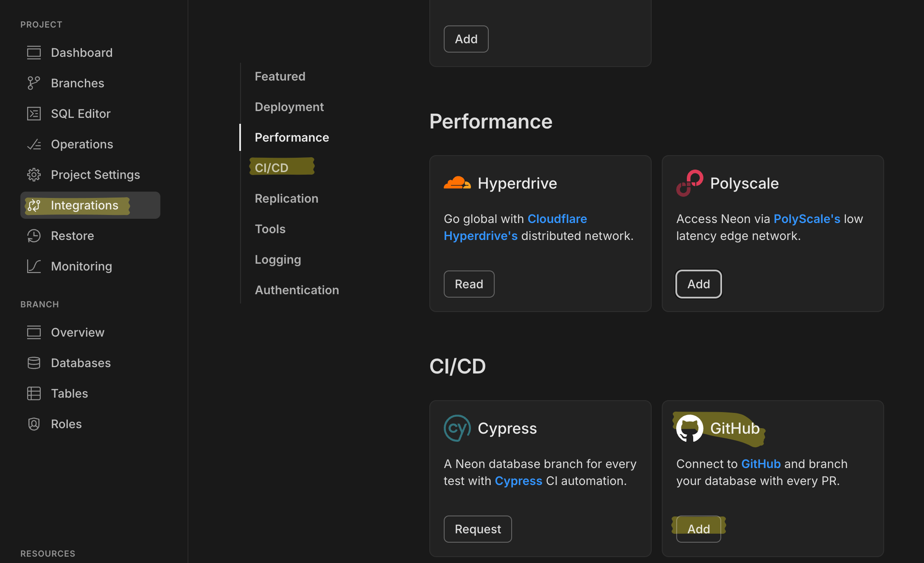This screenshot has height=563, width=924.
Task: Click the Operations checklist icon
Action: pos(34,144)
